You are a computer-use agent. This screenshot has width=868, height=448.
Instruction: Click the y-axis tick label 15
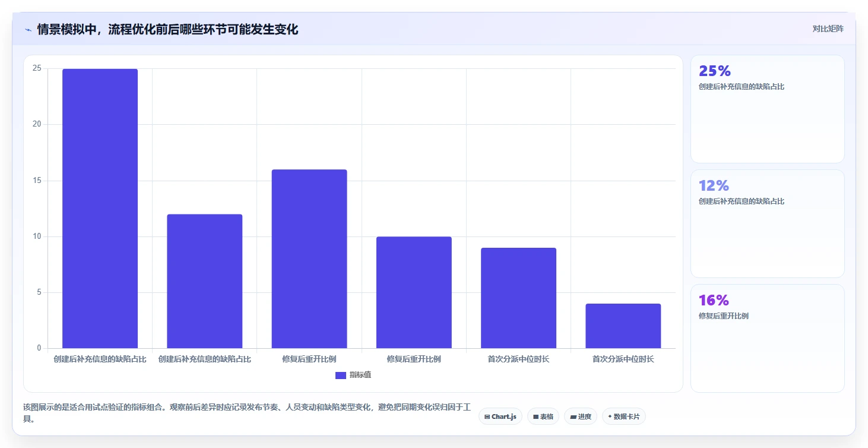tap(37, 181)
